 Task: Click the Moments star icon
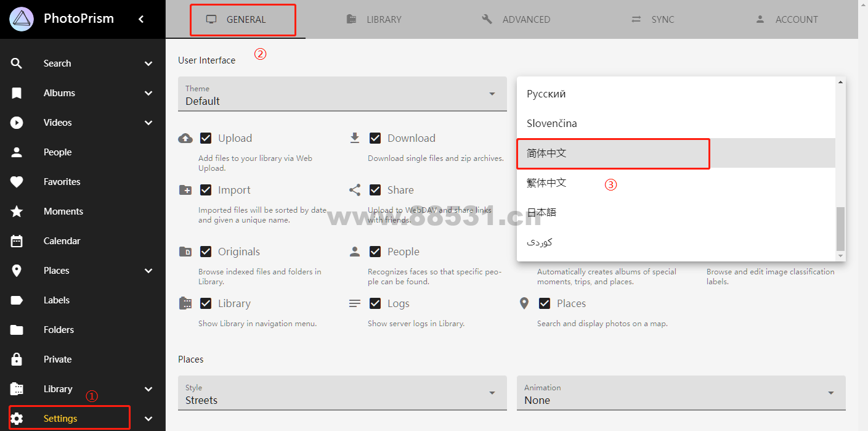click(x=17, y=211)
